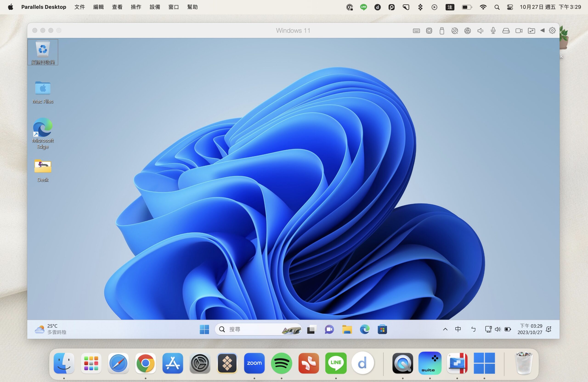Open the App Store from the Dock
This screenshot has height=382, width=588.
pos(173,363)
